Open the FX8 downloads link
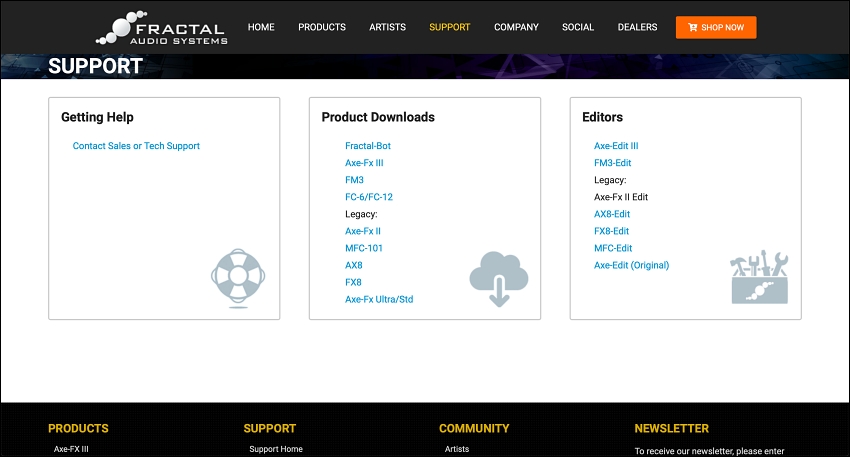This screenshot has height=457, width=850. click(x=353, y=282)
